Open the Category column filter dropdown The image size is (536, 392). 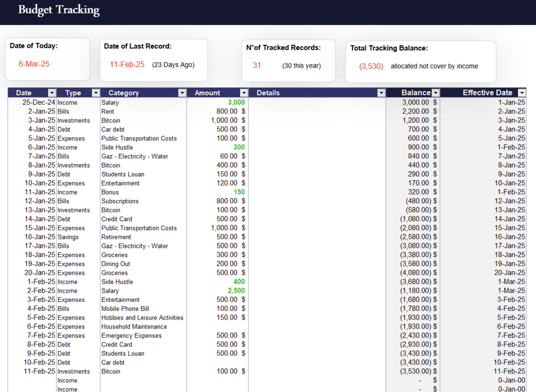click(182, 93)
